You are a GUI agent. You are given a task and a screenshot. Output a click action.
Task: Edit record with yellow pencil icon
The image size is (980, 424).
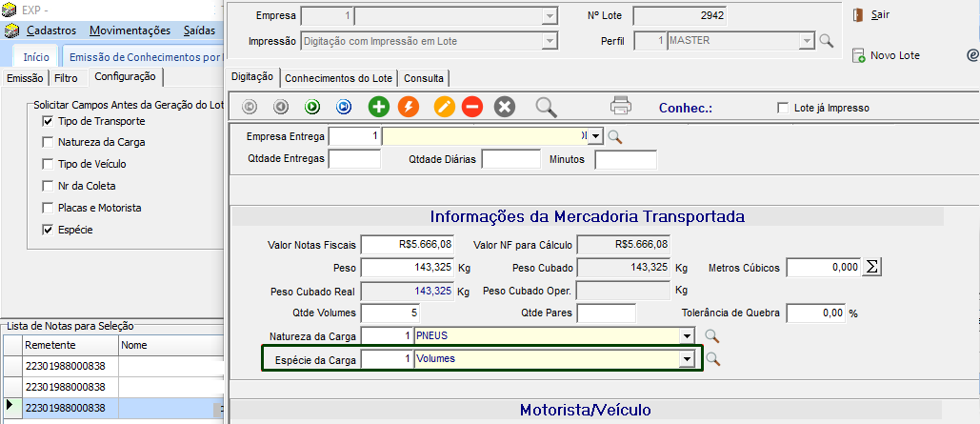(x=445, y=107)
